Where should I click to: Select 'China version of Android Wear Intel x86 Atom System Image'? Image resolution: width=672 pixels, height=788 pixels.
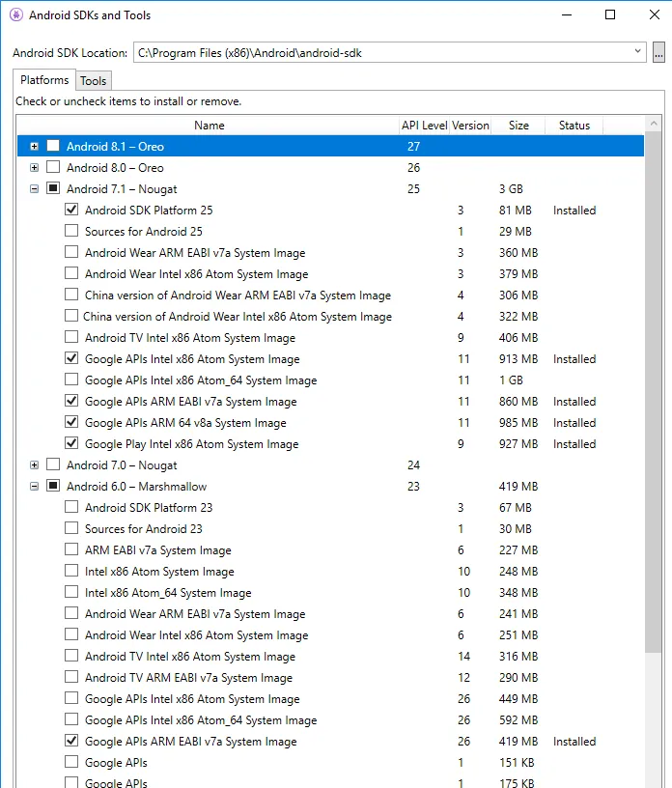238,317
